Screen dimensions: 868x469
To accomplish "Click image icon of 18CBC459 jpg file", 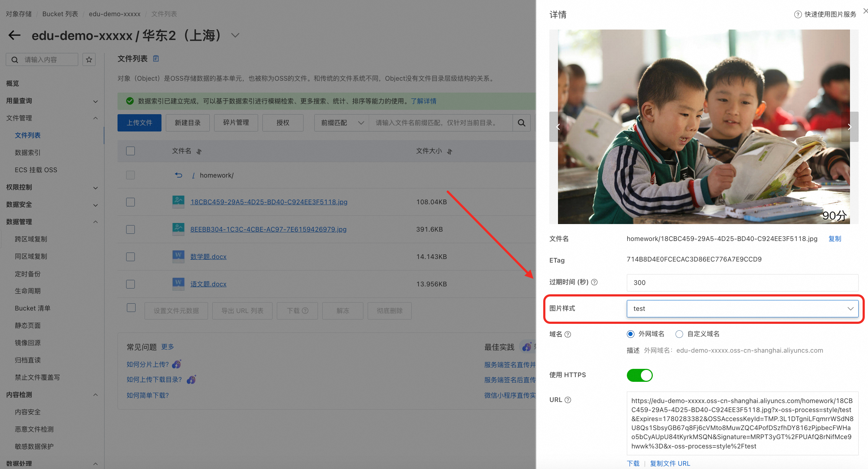I will point(178,202).
